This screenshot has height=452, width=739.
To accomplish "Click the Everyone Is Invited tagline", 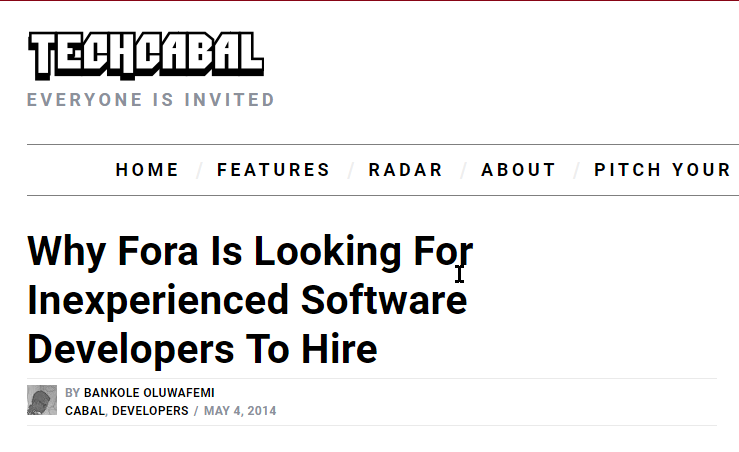I will pos(151,100).
